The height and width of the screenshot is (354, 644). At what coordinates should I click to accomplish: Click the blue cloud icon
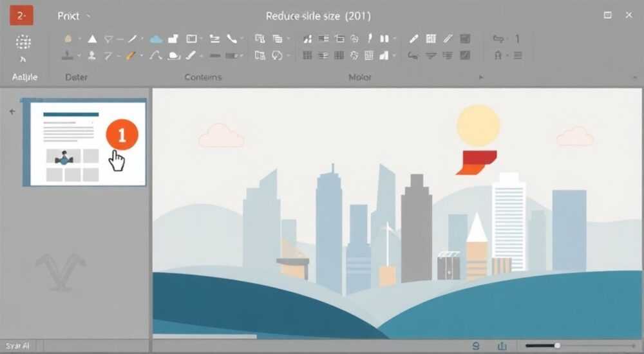point(156,39)
